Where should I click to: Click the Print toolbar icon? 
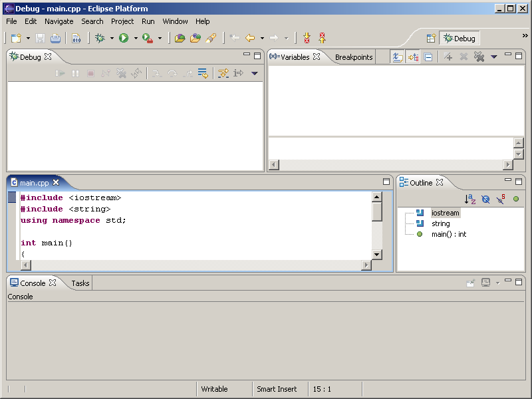55,39
